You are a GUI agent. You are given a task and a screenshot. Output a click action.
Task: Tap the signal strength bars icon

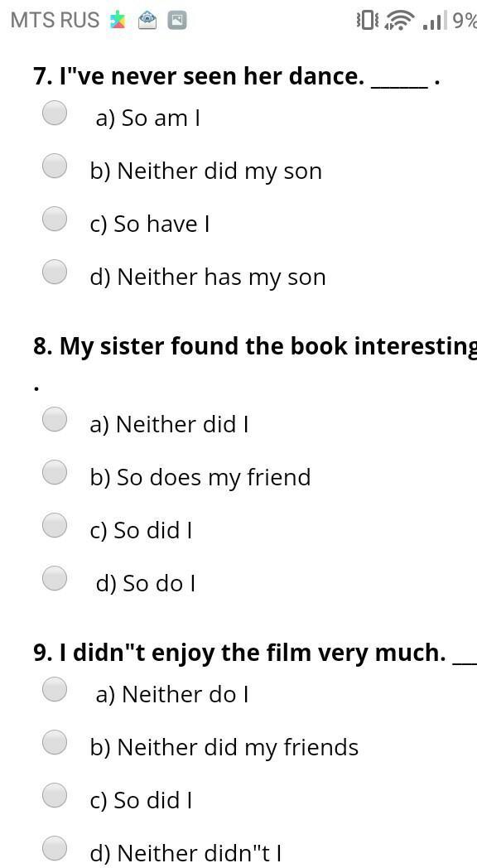(x=433, y=21)
